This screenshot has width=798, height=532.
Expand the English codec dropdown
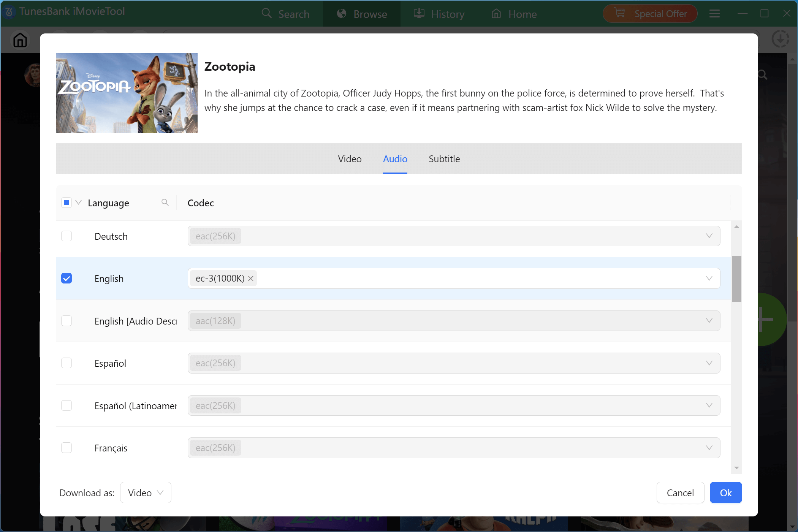coord(709,279)
